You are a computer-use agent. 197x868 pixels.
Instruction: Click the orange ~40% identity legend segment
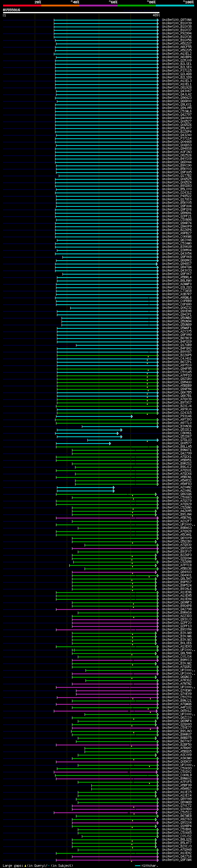pyautogui.click(x=61, y=6)
